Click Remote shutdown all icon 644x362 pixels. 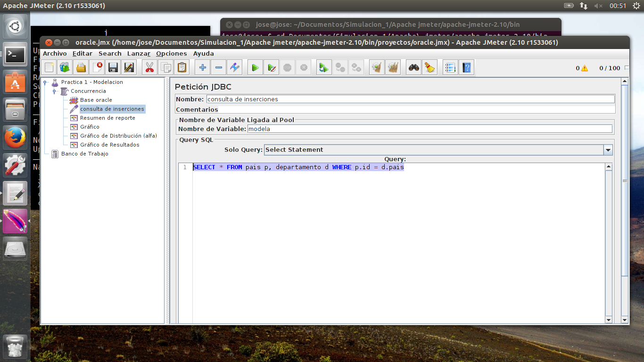356,67
